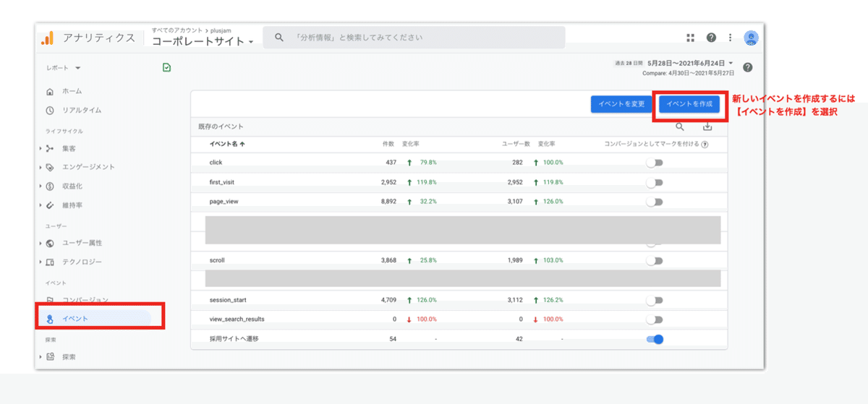
Task: Click the scroll event name
Action: (x=217, y=260)
